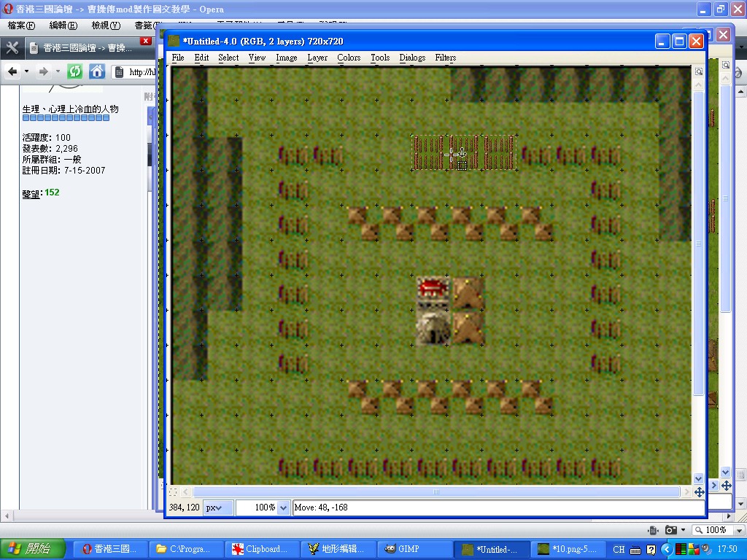Viewport: 747px width, 560px height.
Task: Open the View menu in GIMP
Action: 257,58
